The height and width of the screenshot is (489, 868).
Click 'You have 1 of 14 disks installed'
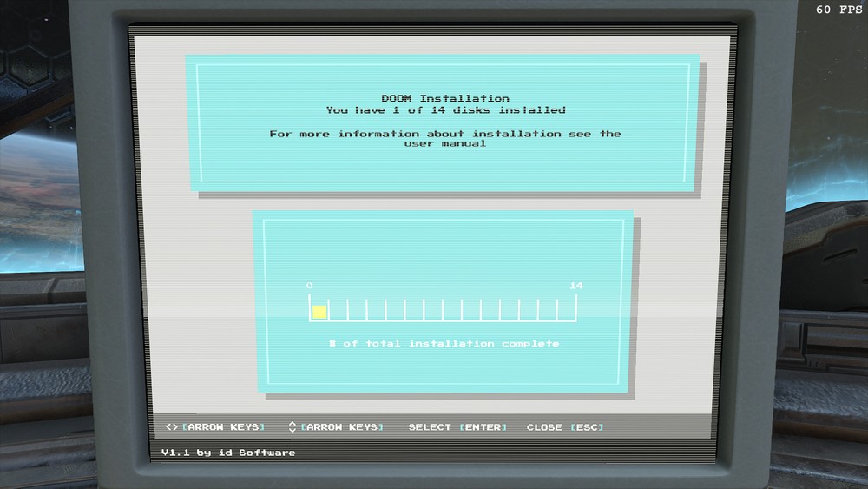point(445,110)
